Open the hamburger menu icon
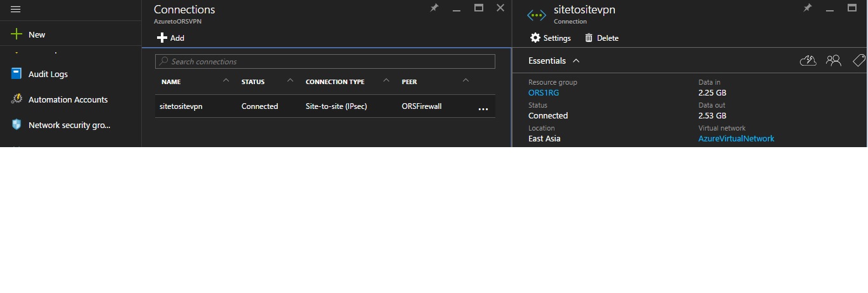This screenshot has width=868, height=293. coord(17,9)
